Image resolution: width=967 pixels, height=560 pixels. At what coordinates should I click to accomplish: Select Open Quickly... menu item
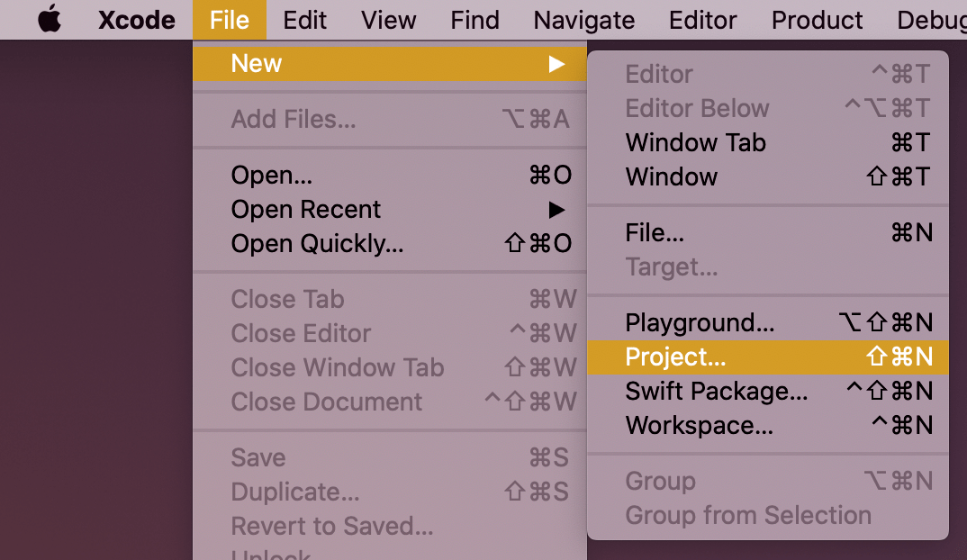click(x=317, y=243)
